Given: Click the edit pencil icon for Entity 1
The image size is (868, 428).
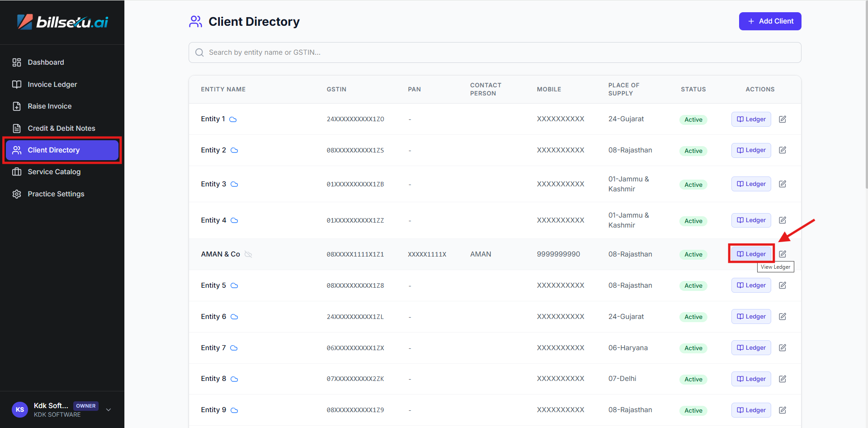Looking at the screenshot, I should click(783, 119).
